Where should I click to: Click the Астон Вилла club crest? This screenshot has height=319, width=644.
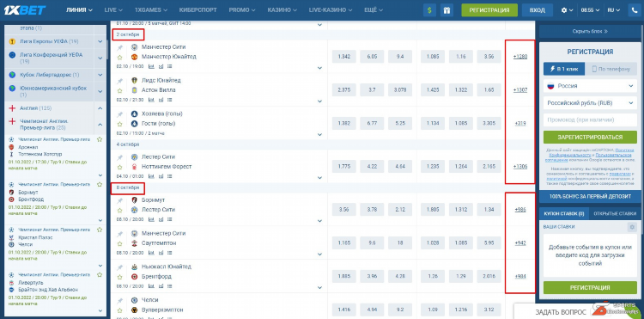coord(134,90)
